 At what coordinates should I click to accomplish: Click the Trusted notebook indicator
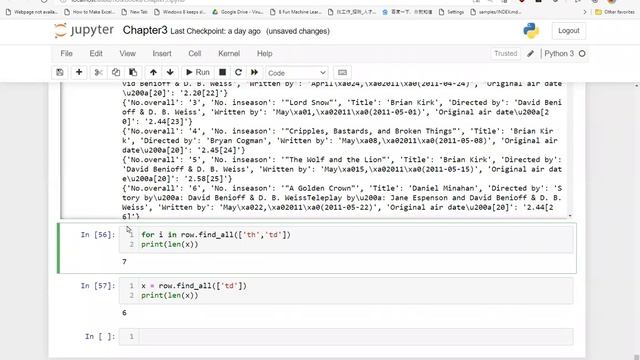(x=505, y=53)
